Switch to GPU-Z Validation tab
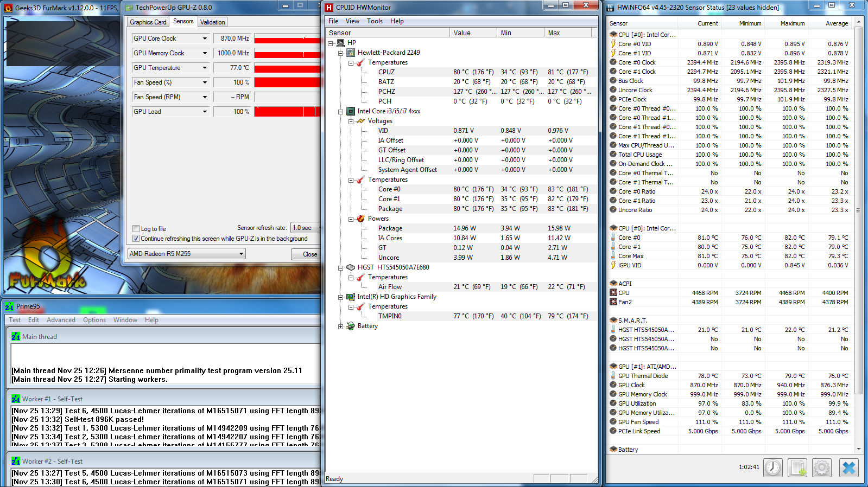 pos(212,22)
